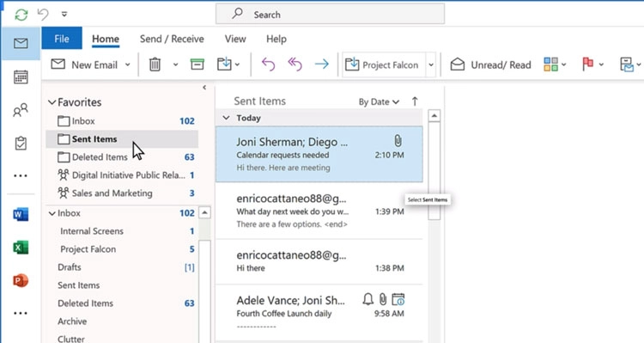Open the Help tab
The image size is (644, 343).
click(276, 39)
